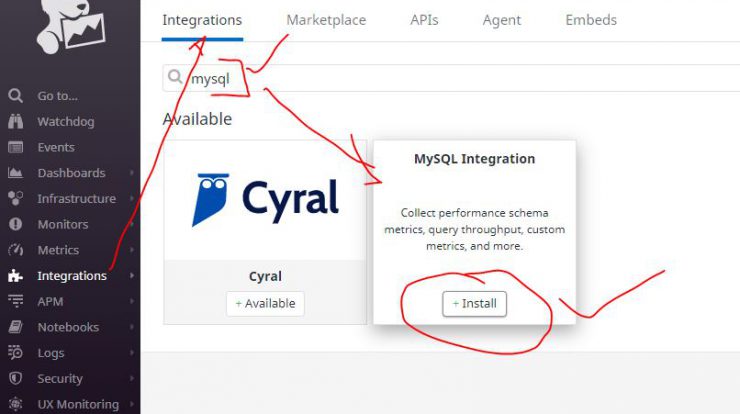
Task: Switch to the Marketplace tab
Action: pyautogui.click(x=326, y=20)
